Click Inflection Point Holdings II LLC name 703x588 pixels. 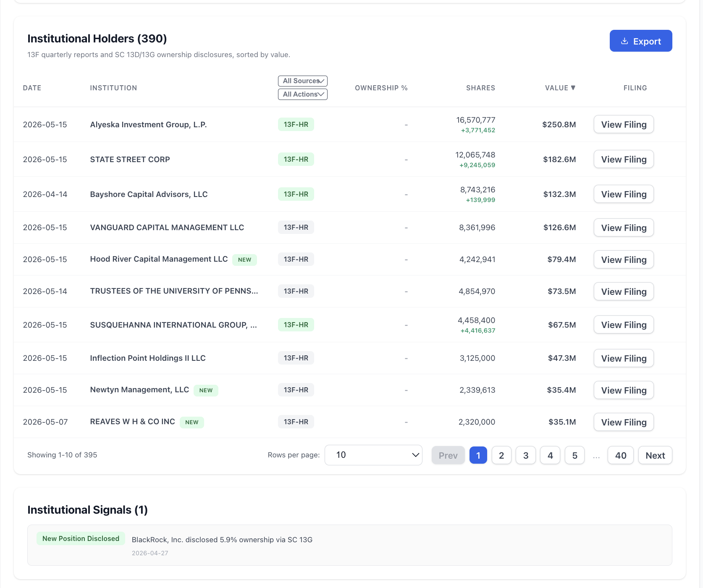pyautogui.click(x=148, y=358)
